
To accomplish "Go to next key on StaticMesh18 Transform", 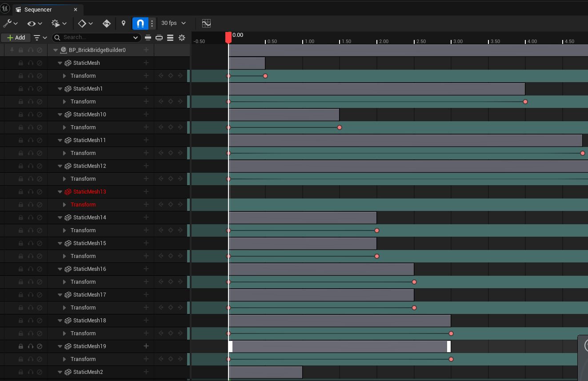I will pos(180,333).
